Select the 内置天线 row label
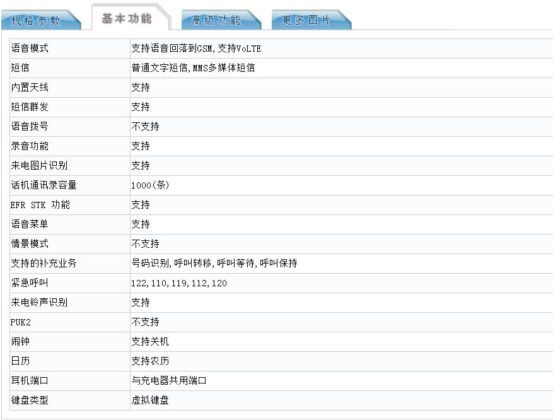This screenshot has height=420, width=553. coord(30,87)
